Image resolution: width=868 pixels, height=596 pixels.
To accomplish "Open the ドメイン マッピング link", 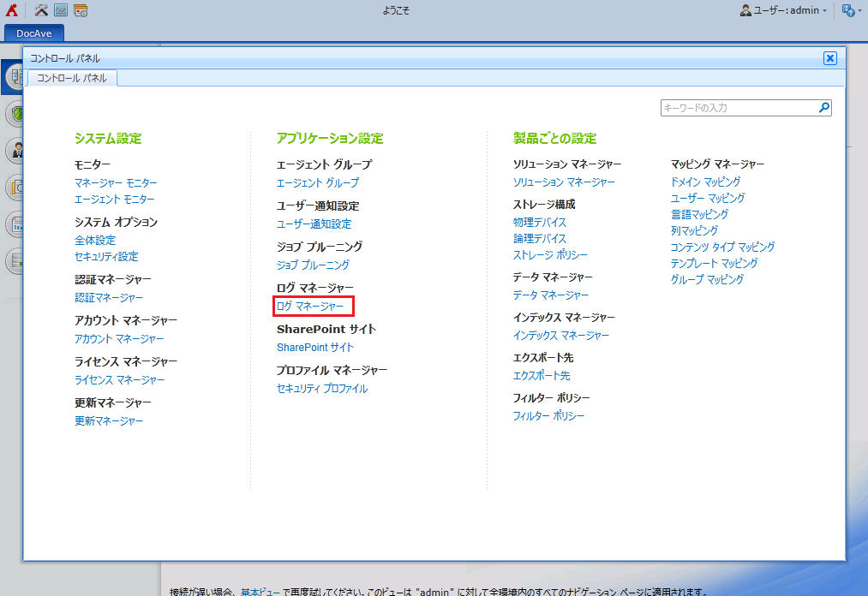I will pos(705,182).
